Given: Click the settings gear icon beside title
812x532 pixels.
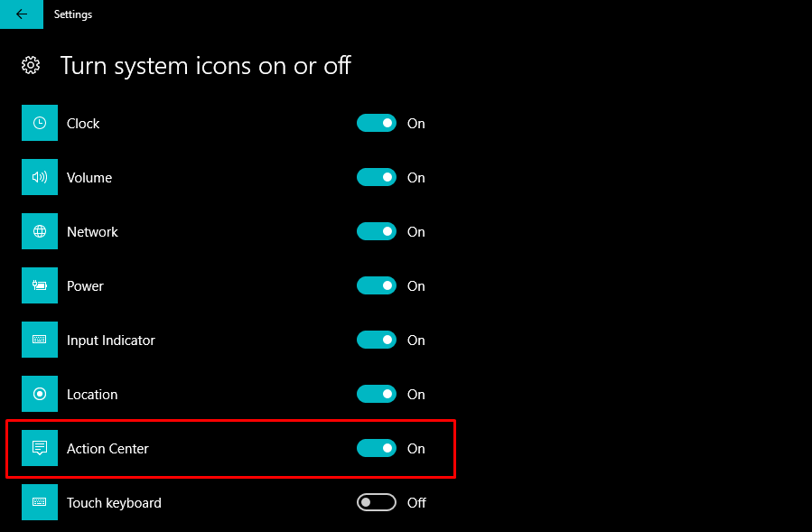Looking at the screenshot, I should (31, 65).
